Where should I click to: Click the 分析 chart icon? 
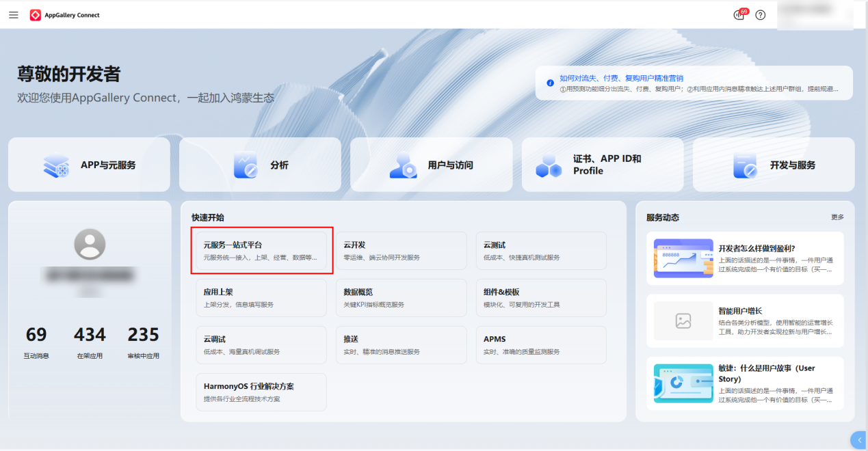click(246, 165)
